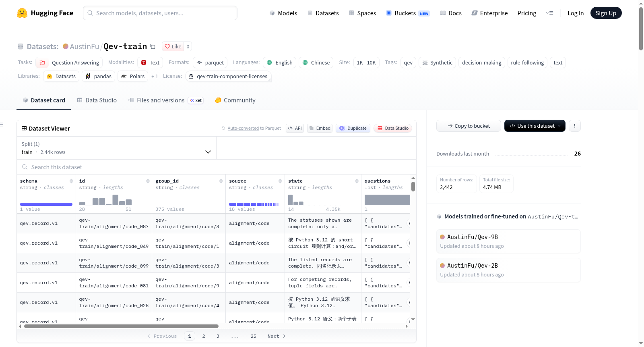Copy dataset name with copy icon
The image size is (644, 347).
click(153, 46)
